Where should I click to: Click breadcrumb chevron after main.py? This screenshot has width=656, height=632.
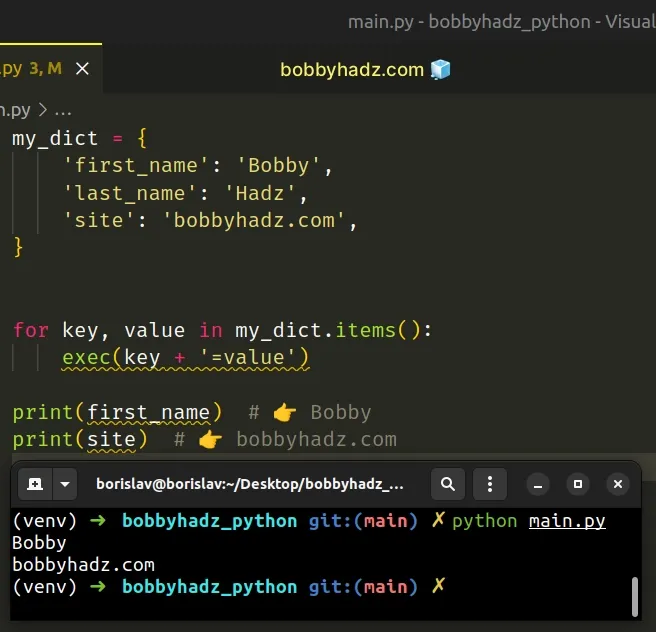tap(43, 110)
